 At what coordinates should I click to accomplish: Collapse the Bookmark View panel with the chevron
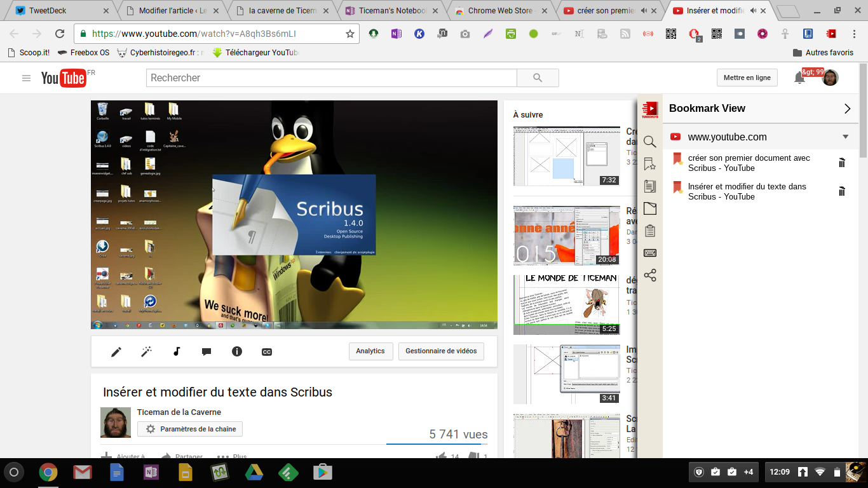847,109
